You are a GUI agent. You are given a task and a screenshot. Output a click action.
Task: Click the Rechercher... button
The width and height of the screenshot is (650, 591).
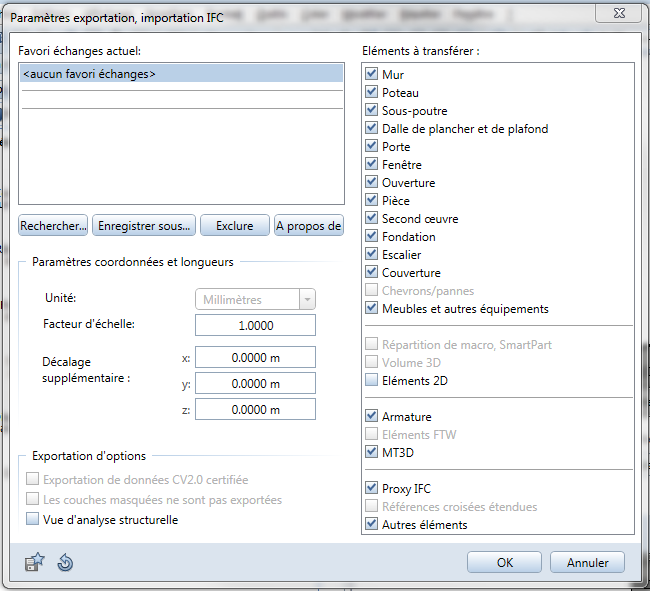[x=53, y=226]
